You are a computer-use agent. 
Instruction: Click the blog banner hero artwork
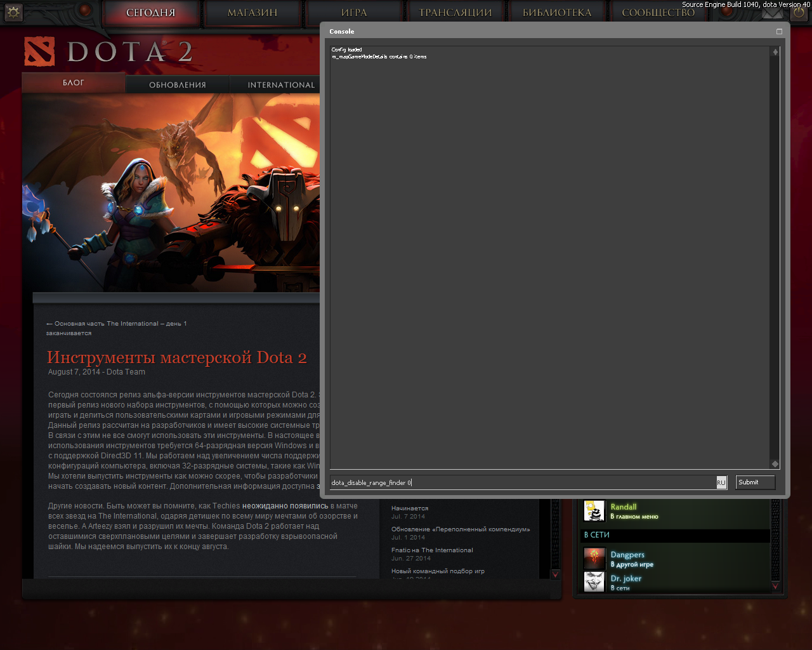coord(171,193)
